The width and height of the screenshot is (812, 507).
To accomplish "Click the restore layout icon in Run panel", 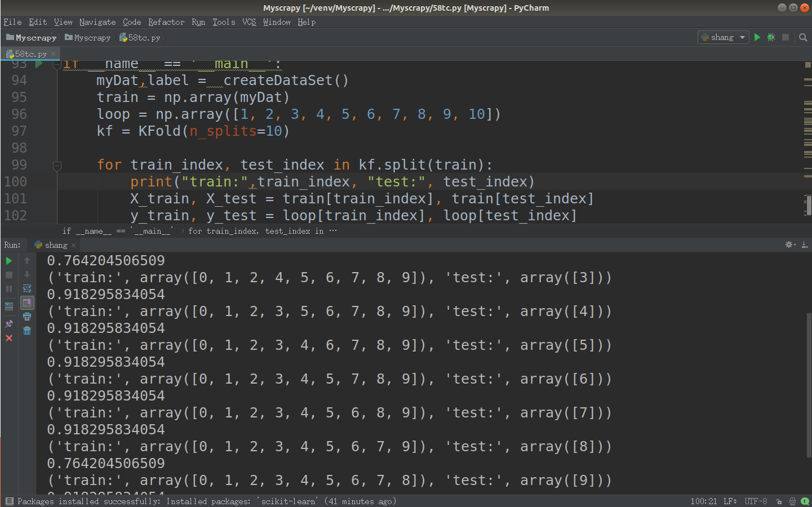I will 9,306.
